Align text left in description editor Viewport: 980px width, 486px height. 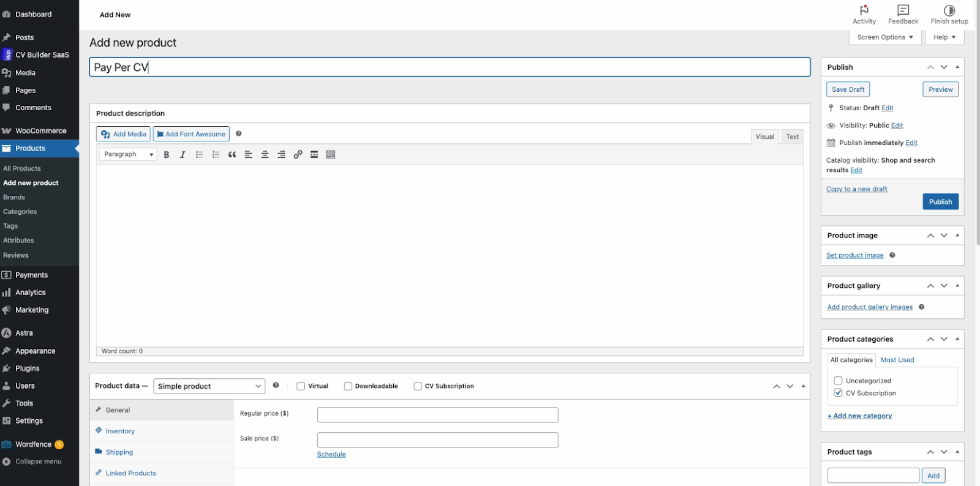point(249,155)
